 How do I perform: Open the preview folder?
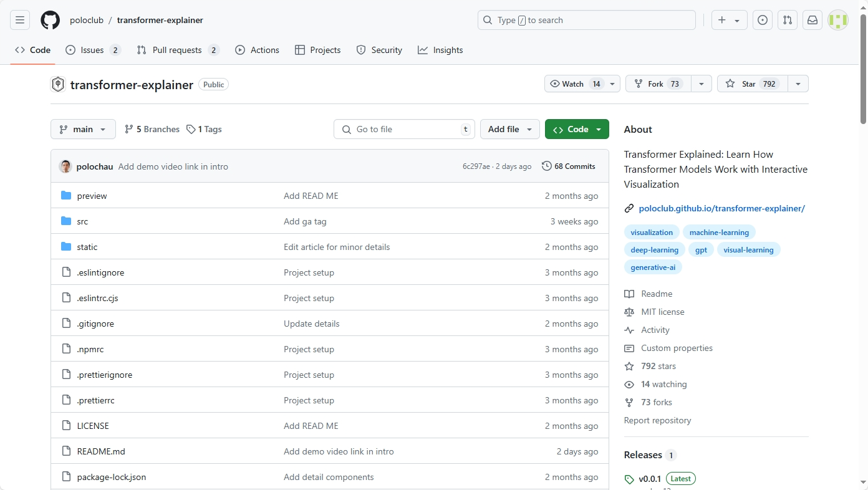[92, 196]
